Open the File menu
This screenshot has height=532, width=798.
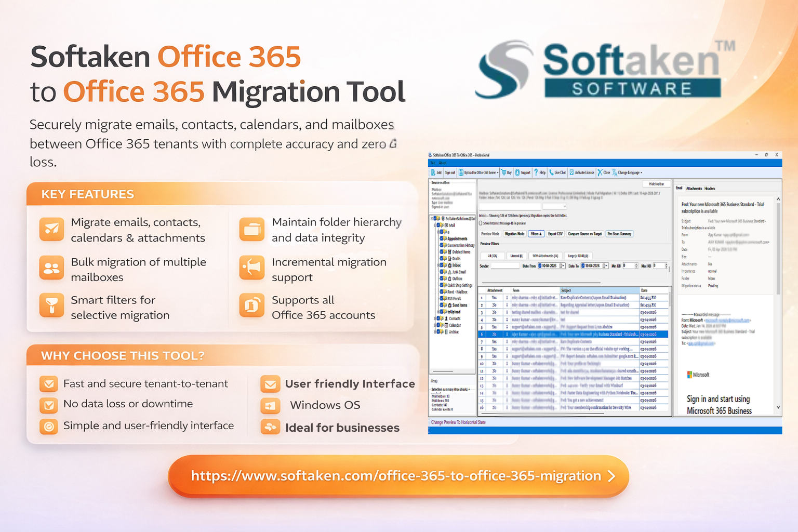click(x=432, y=163)
